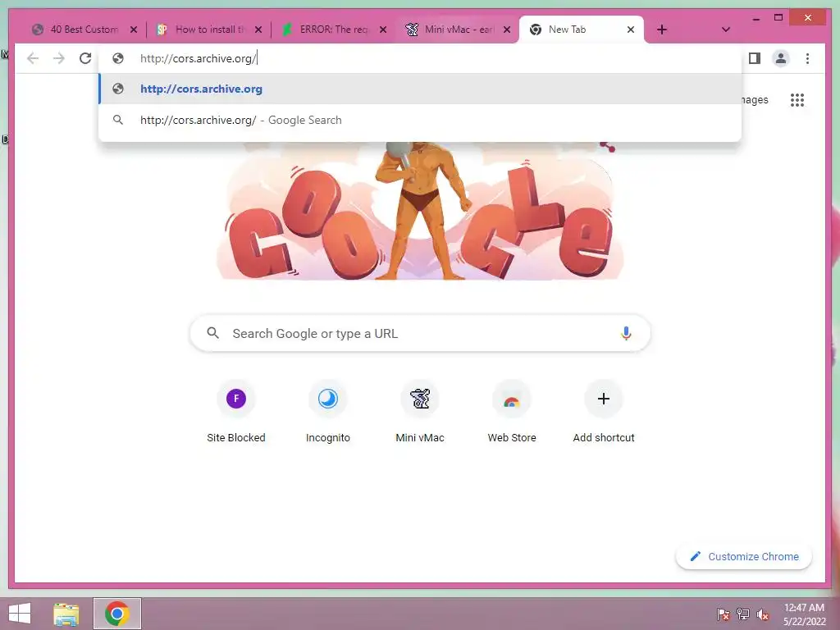The image size is (840, 630).
Task: Open the taskbar clock and date
Action: [x=804, y=614]
